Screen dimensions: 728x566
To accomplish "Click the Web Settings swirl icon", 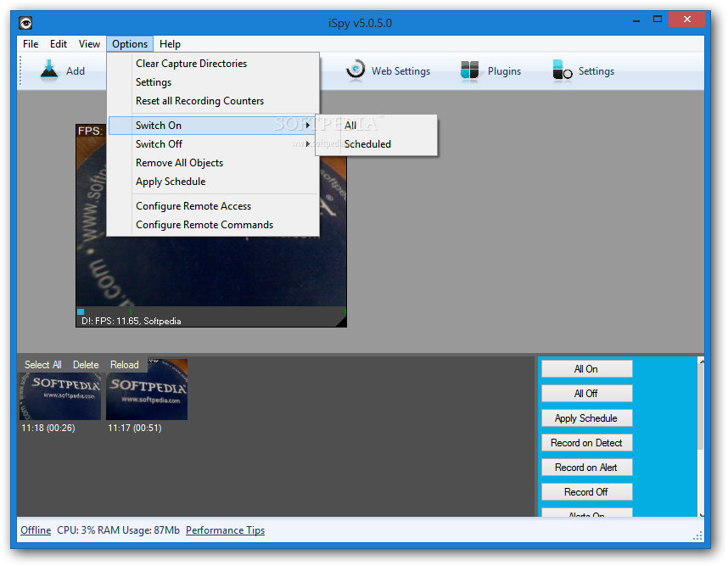I will pos(356,70).
